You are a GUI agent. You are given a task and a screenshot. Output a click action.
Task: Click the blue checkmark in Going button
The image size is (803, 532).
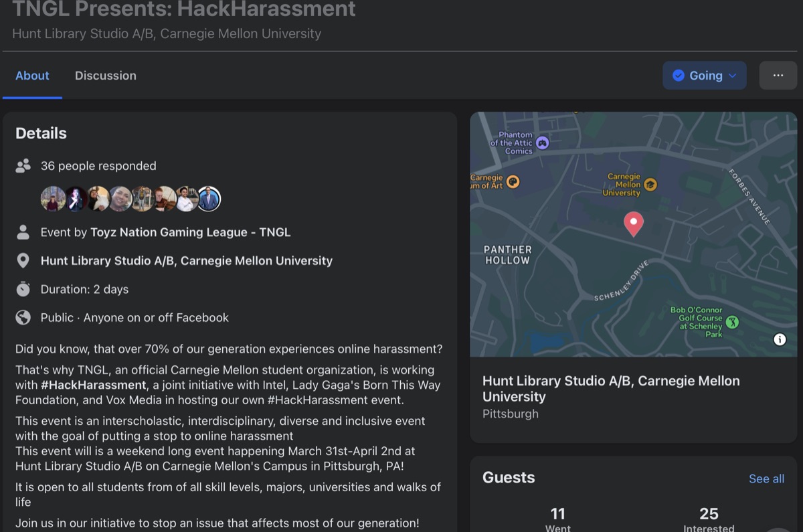(679, 76)
